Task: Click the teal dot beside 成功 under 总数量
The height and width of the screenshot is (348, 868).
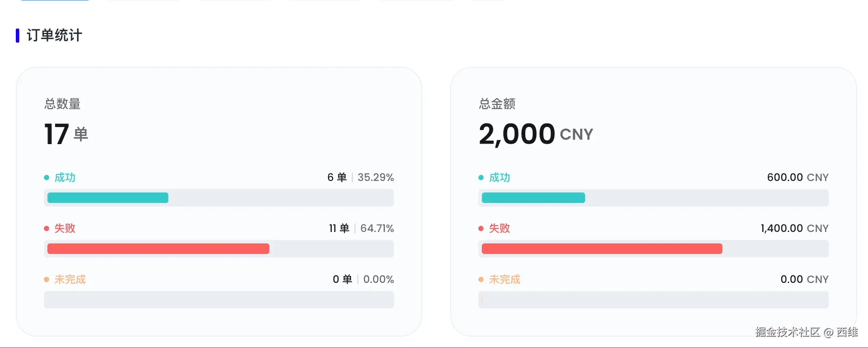Action: tap(47, 178)
